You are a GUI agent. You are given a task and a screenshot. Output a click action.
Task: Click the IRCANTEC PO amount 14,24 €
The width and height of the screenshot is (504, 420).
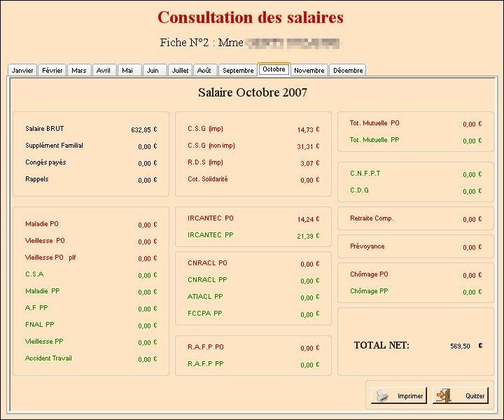tap(308, 219)
